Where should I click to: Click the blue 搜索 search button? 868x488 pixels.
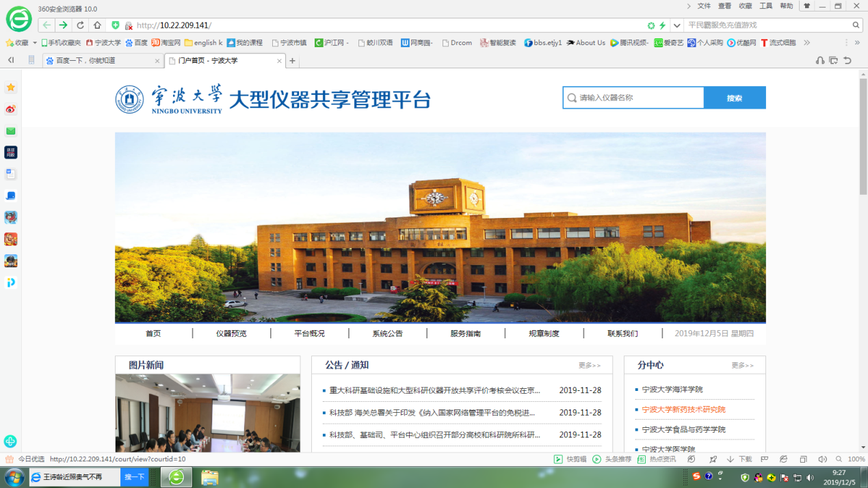(735, 98)
